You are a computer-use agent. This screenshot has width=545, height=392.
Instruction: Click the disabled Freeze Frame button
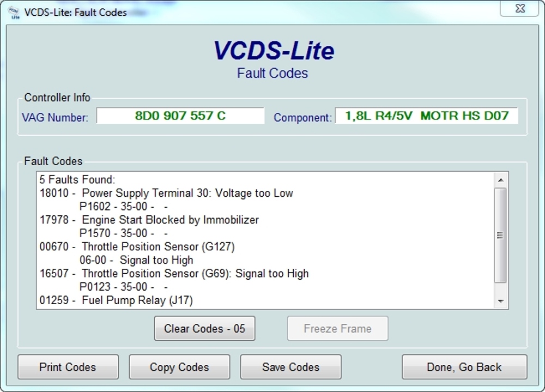[x=337, y=328]
